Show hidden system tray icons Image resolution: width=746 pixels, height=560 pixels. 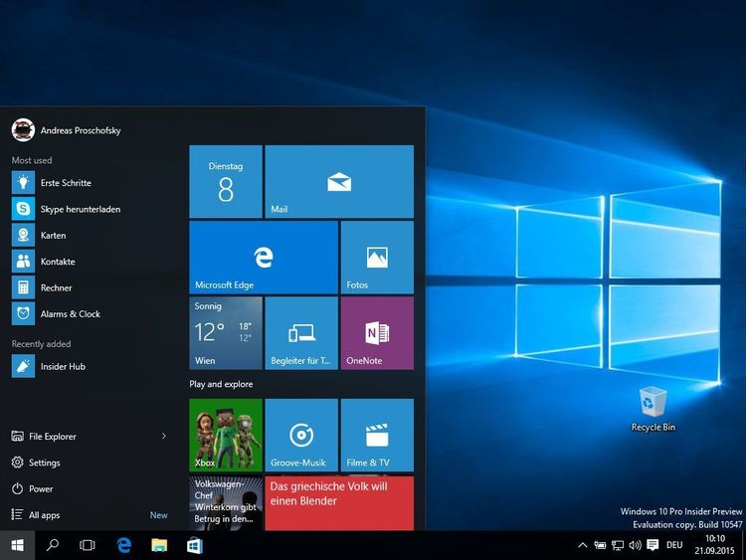(x=583, y=545)
